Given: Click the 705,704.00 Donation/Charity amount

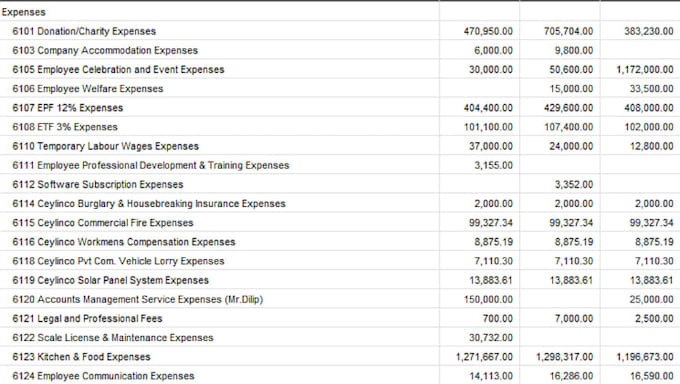Looking at the screenshot, I should coord(569,31).
